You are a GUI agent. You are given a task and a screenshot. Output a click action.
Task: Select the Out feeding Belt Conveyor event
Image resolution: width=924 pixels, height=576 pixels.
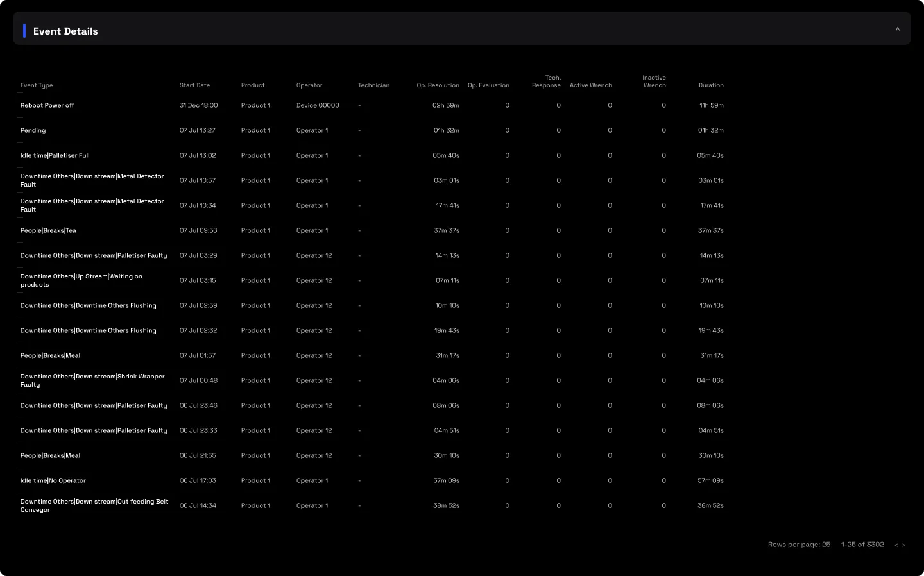tap(372, 505)
